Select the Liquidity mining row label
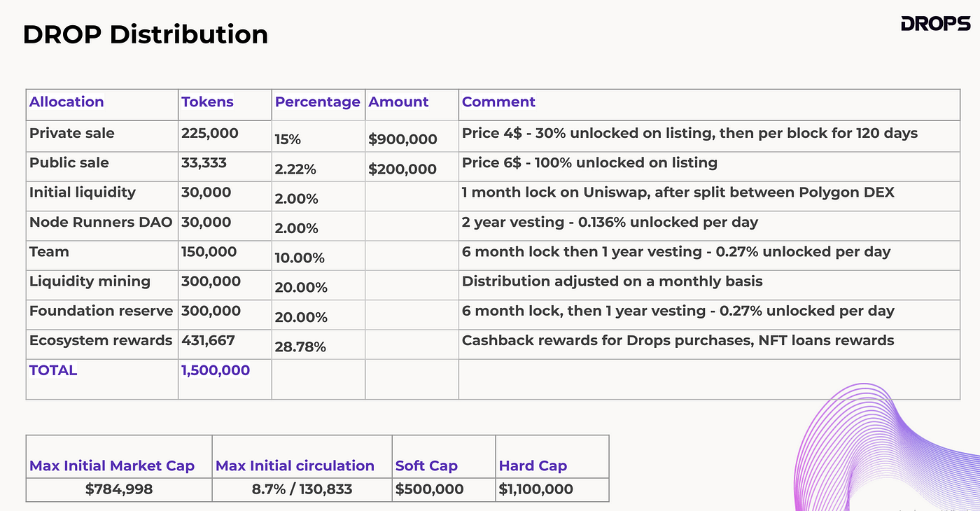This screenshot has height=511, width=980. tap(90, 281)
